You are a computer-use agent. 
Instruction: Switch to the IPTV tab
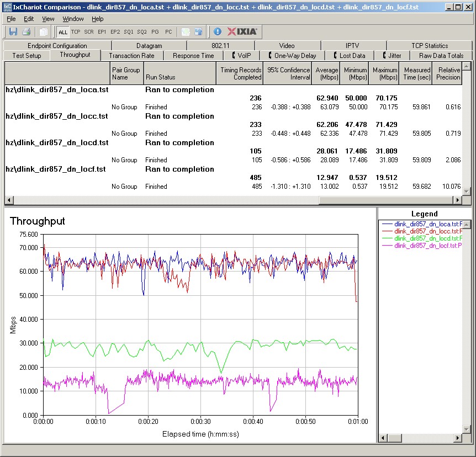tap(352, 45)
